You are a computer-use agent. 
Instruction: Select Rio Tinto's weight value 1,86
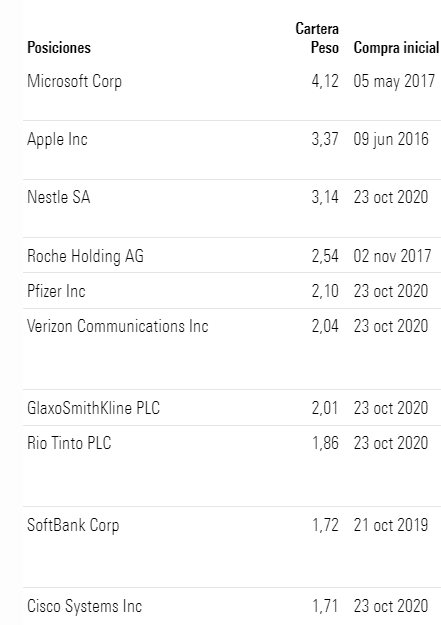325,443
